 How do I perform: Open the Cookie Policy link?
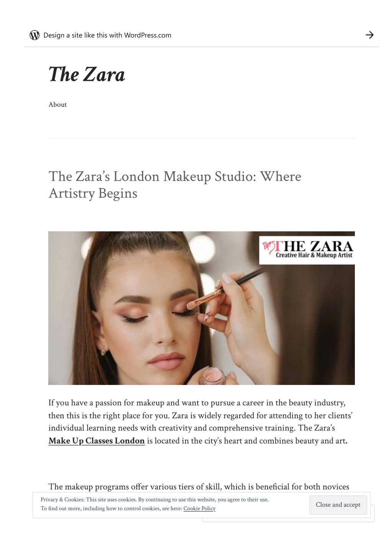199,509
